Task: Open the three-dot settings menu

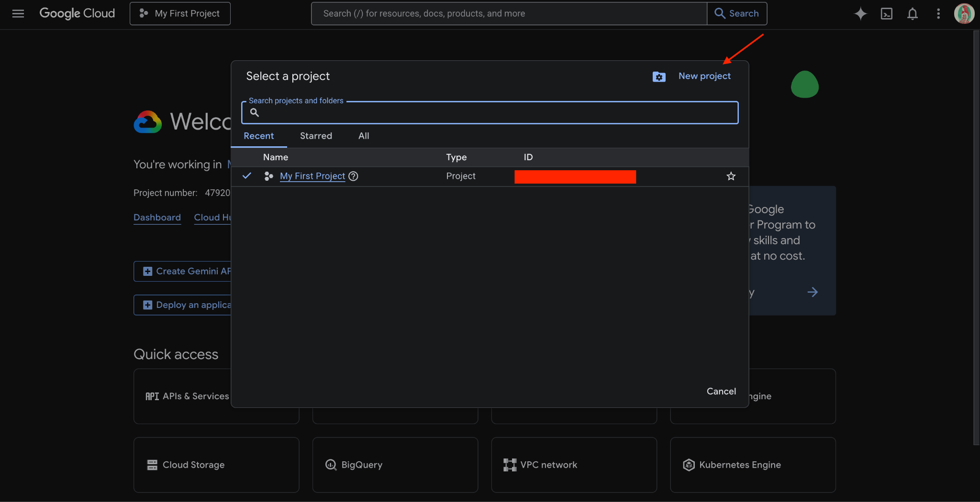Action: (938, 13)
